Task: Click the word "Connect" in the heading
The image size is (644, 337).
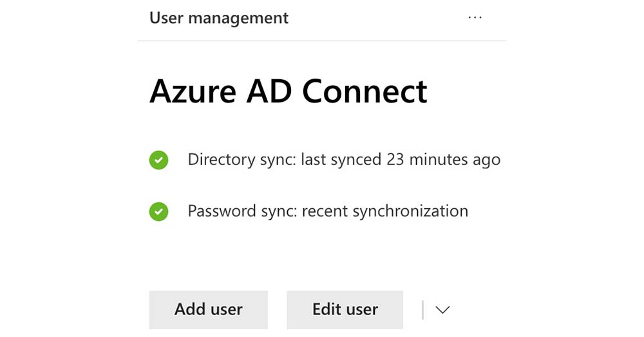Action: pos(365,91)
